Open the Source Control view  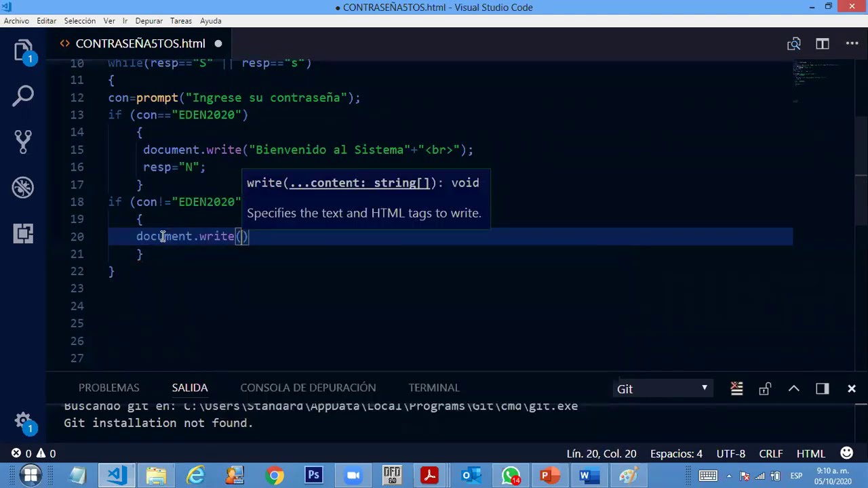(23, 141)
